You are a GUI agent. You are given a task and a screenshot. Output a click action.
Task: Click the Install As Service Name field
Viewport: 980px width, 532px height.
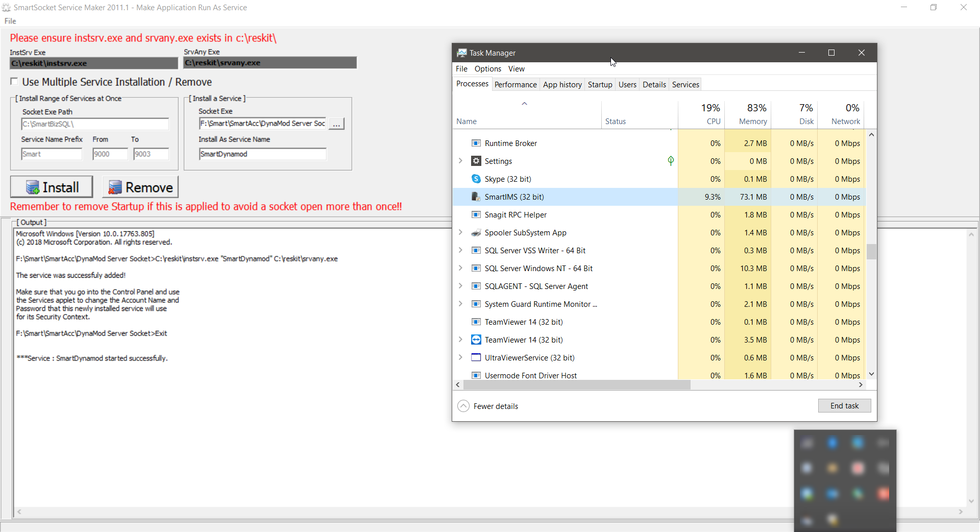pyautogui.click(x=262, y=154)
